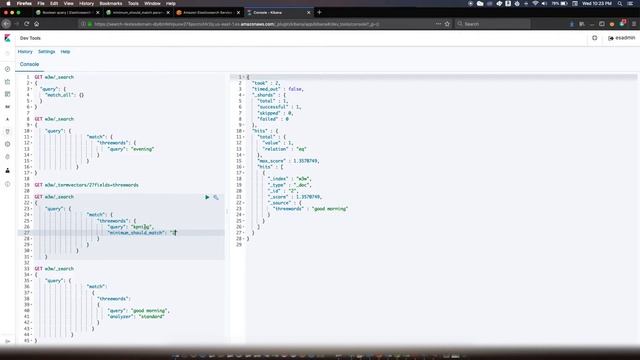640x360 pixels.
Task: Open Dashboard from the grid sidebar icon
Action: (7, 94)
